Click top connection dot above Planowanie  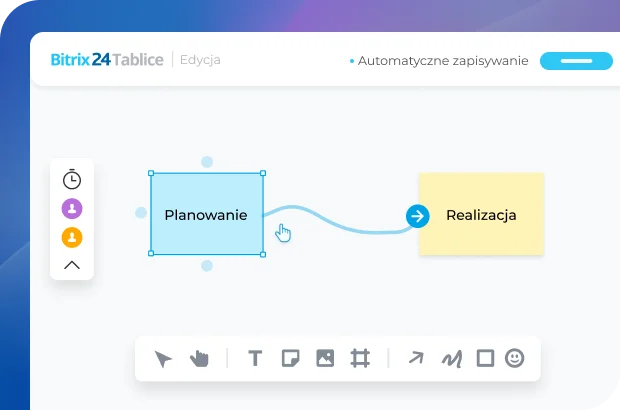coord(207,161)
